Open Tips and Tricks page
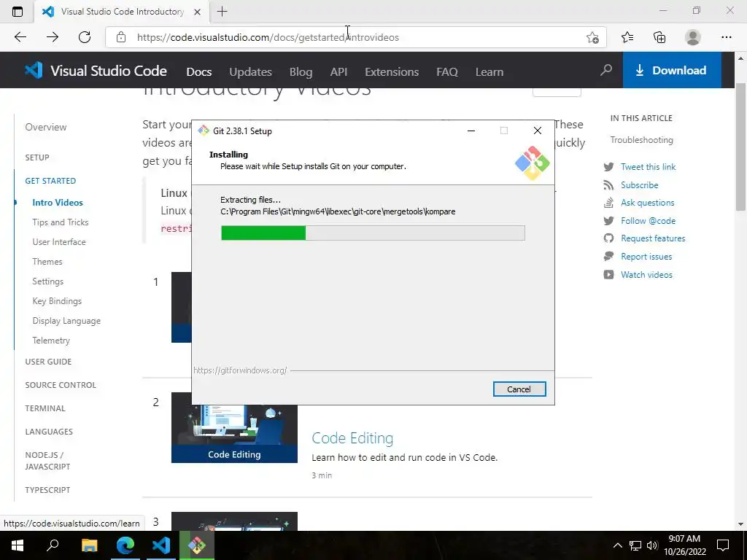Viewport: 747px width, 560px height. coord(61,222)
